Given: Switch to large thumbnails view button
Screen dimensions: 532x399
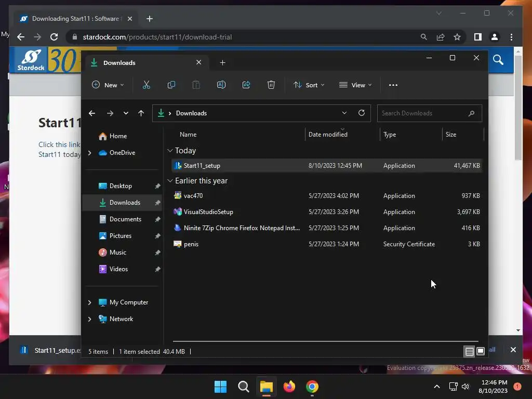Looking at the screenshot, I should click(481, 352).
